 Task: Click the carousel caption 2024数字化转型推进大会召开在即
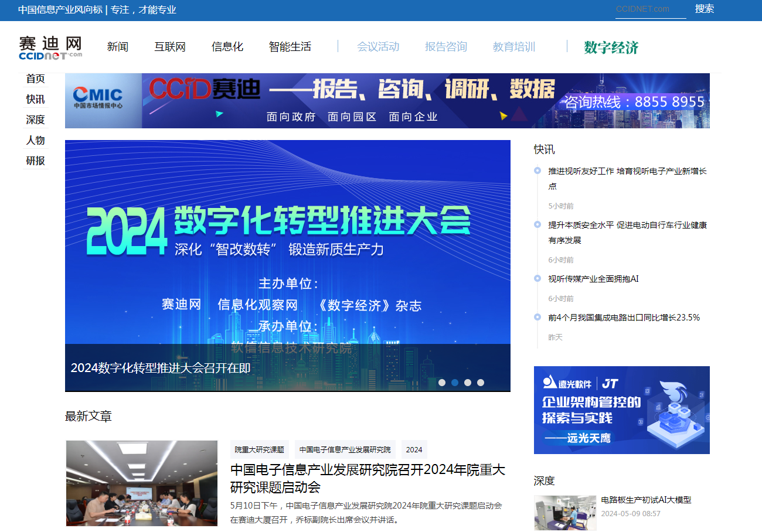161,368
